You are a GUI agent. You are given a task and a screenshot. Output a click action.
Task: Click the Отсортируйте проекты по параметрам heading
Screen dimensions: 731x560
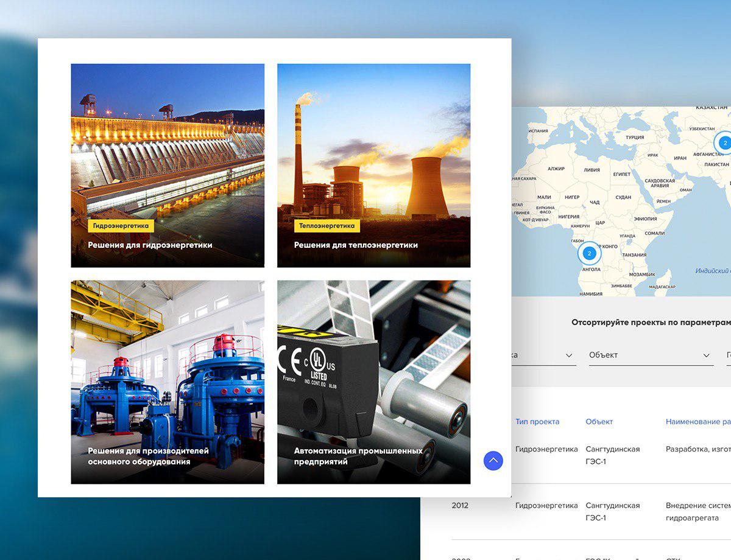tap(651, 323)
